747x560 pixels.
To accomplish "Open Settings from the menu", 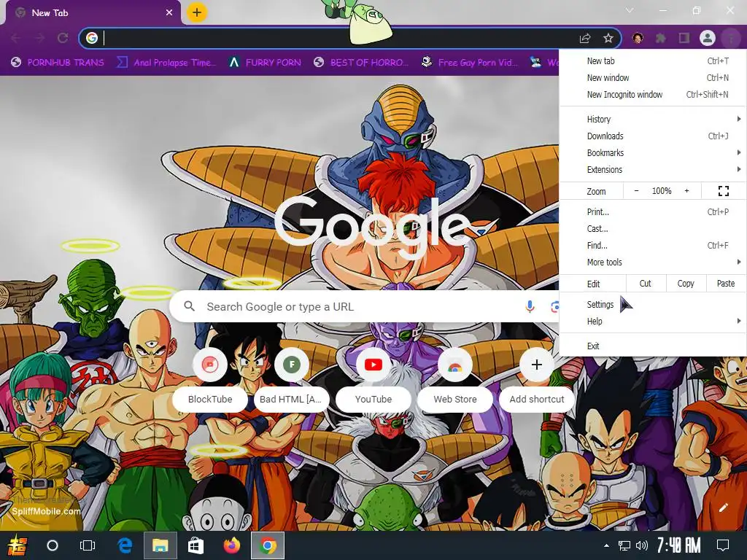I will [653, 304].
